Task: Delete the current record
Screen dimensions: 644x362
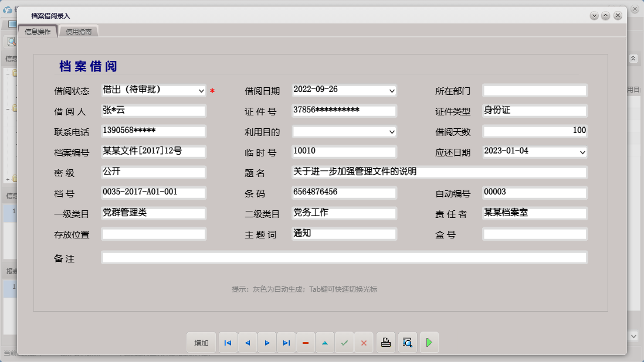Action: pyautogui.click(x=306, y=343)
